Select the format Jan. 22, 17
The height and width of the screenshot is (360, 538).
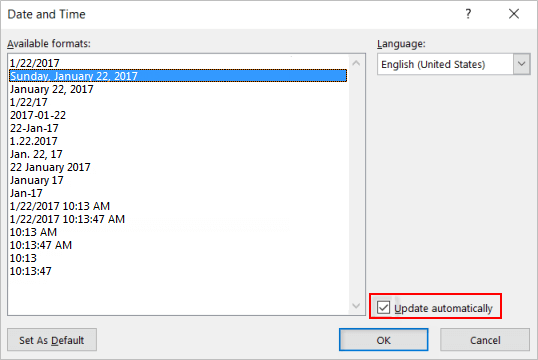(178, 154)
